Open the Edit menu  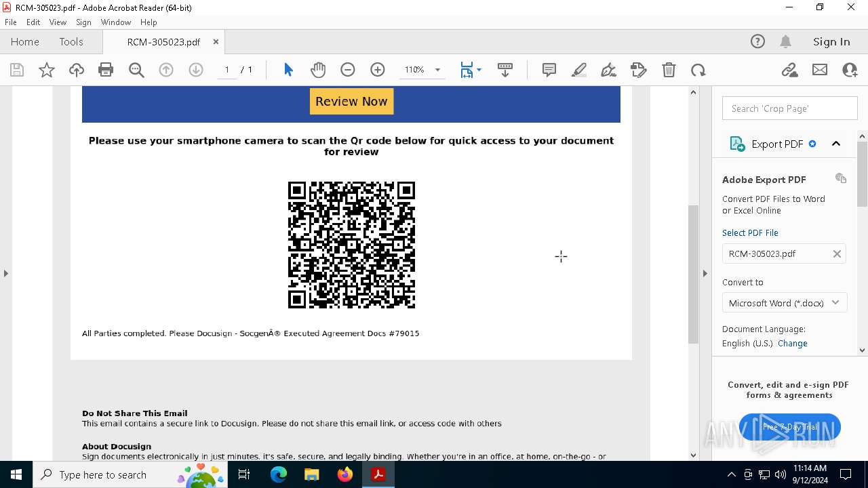click(33, 22)
